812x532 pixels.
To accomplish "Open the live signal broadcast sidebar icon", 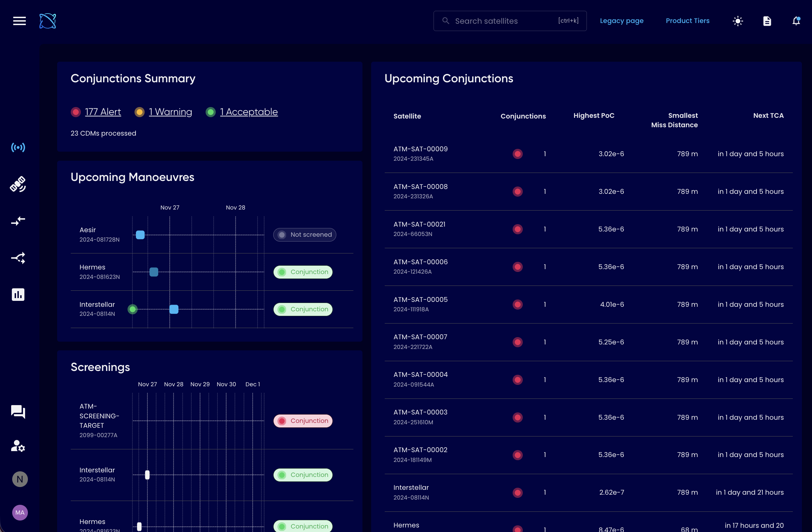I will pyautogui.click(x=18, y=147).
